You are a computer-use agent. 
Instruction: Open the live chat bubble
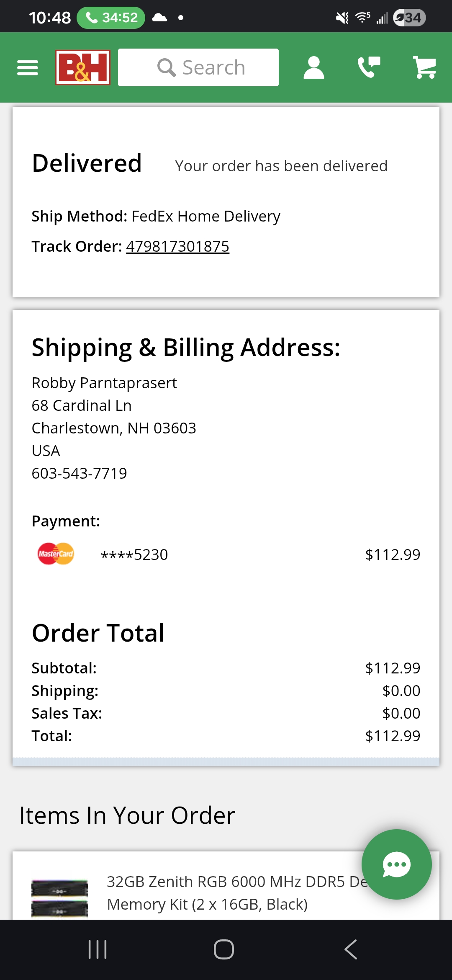coord(396,864)
